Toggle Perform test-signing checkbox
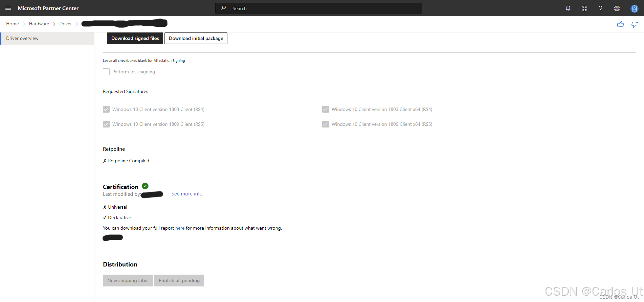 coord(106,72)
